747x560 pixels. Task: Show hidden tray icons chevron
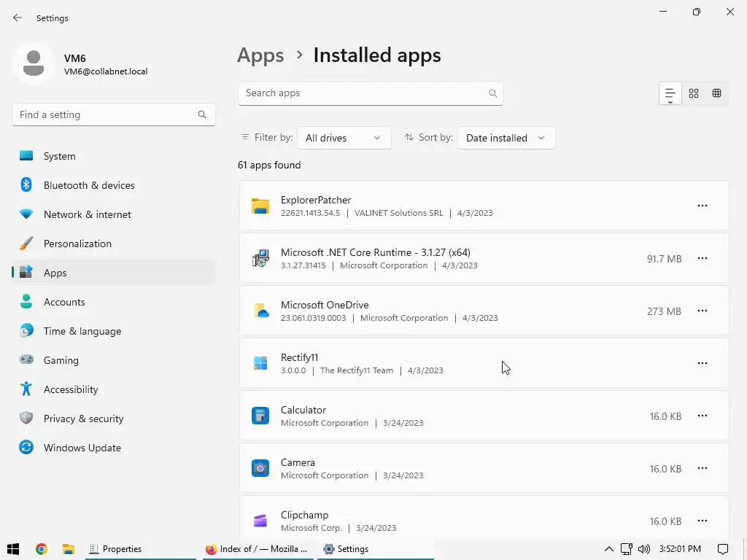pos(609,549)
